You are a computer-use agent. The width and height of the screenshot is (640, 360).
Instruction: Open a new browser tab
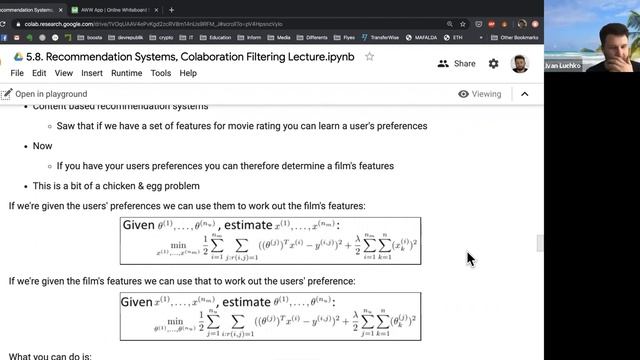click(x=171, y=10)
